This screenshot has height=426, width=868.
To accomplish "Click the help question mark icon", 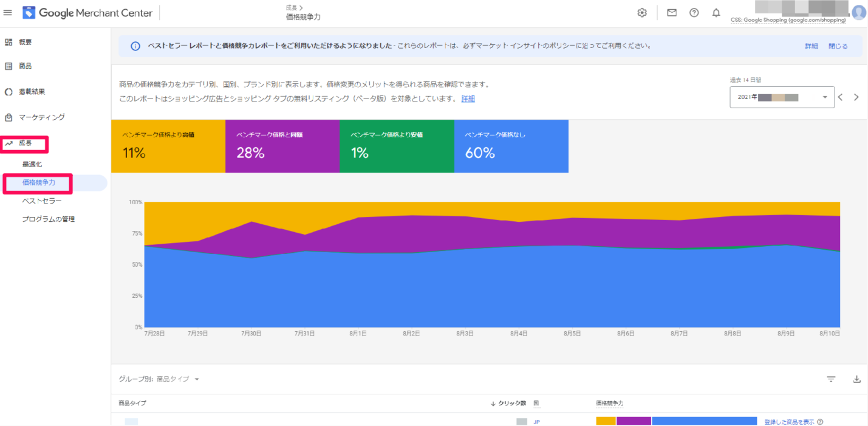I will [x=694, y=13].
